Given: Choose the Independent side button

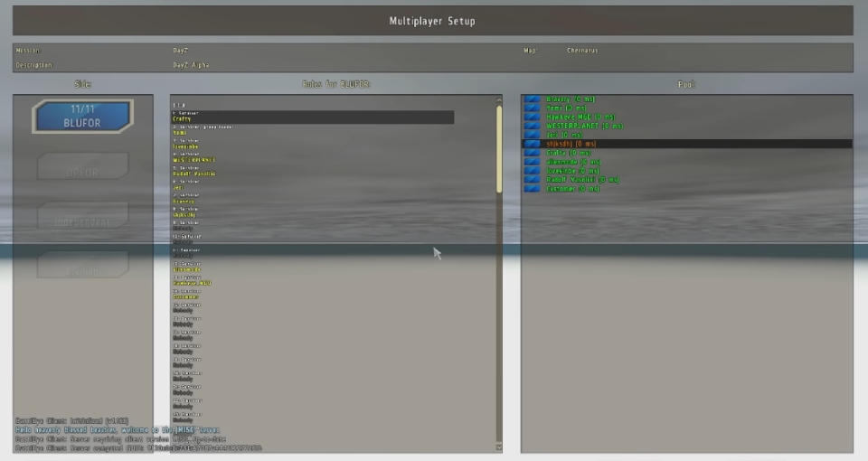Looking at the screenshot, I should (x=82, y=215).
